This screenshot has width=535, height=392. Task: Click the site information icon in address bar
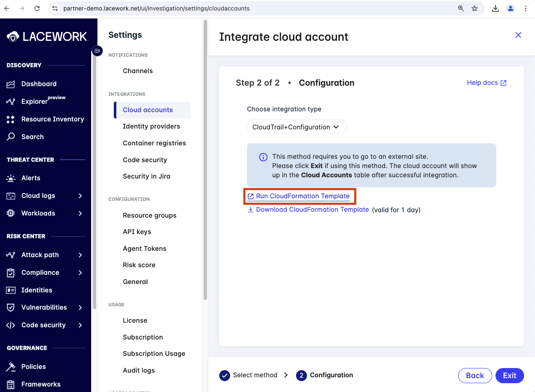tap(55, 8)
